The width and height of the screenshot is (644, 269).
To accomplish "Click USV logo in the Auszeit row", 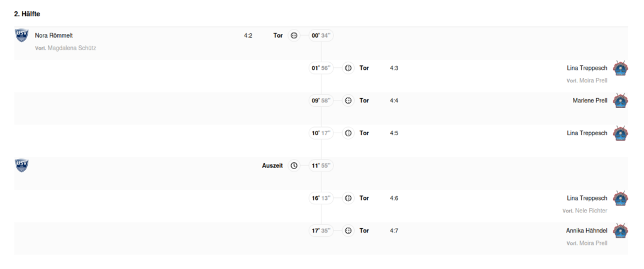I will coord(22,165).
